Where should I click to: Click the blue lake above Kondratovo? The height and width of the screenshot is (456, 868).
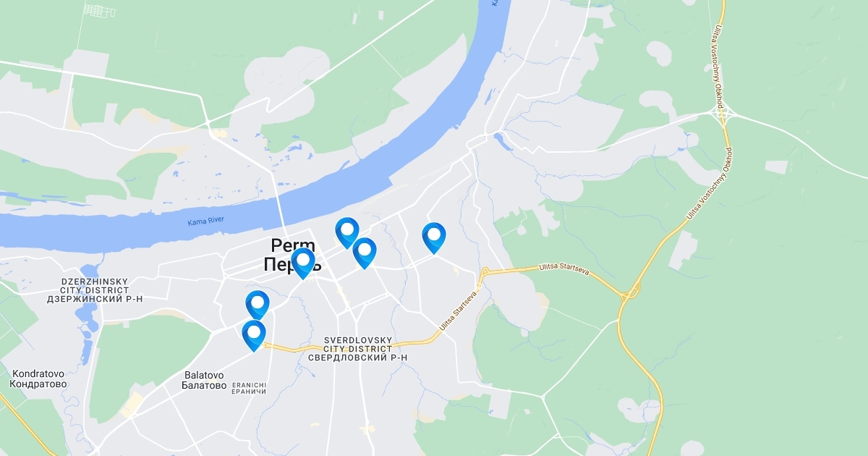[x=88, y=322]
